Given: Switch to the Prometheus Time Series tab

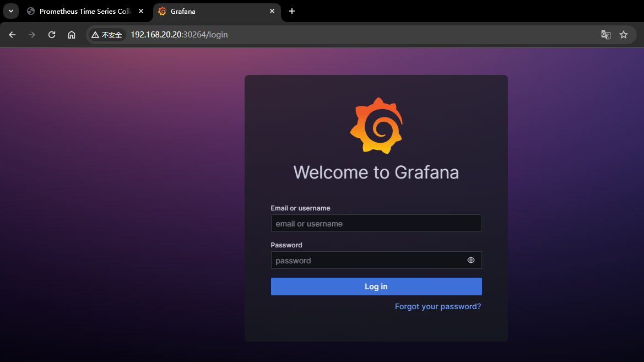Looking at the screenshot, I should tap(85, 11).
